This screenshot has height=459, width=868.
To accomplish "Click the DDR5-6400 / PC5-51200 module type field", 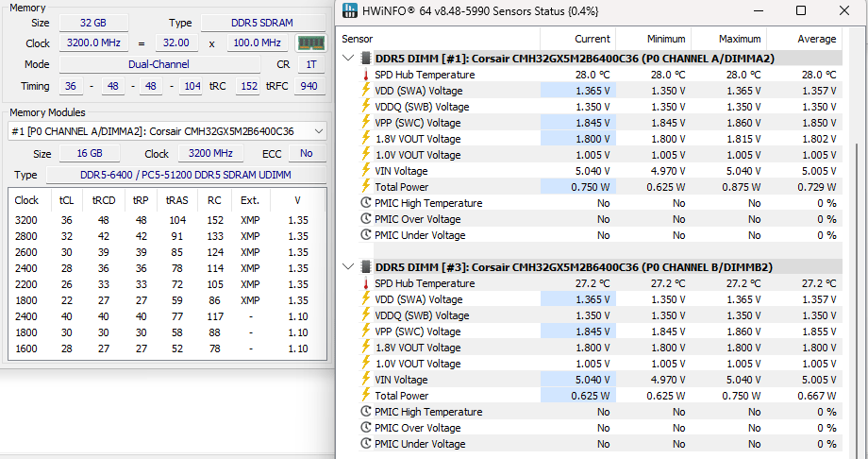I will [186, 175].
